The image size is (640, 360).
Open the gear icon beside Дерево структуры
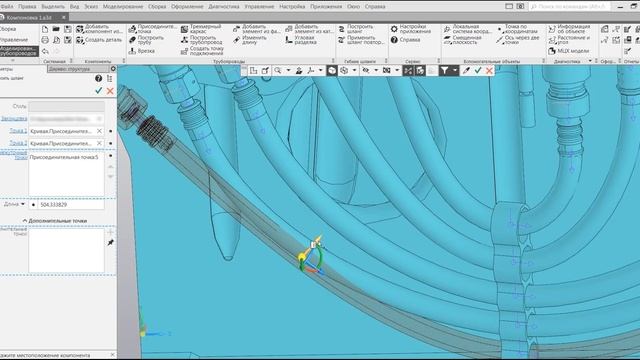click(x=113, y=69)
